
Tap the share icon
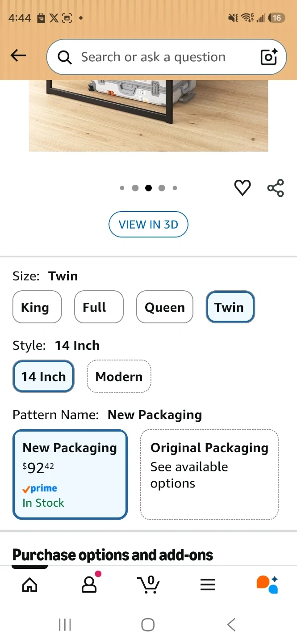coord(276,188)
